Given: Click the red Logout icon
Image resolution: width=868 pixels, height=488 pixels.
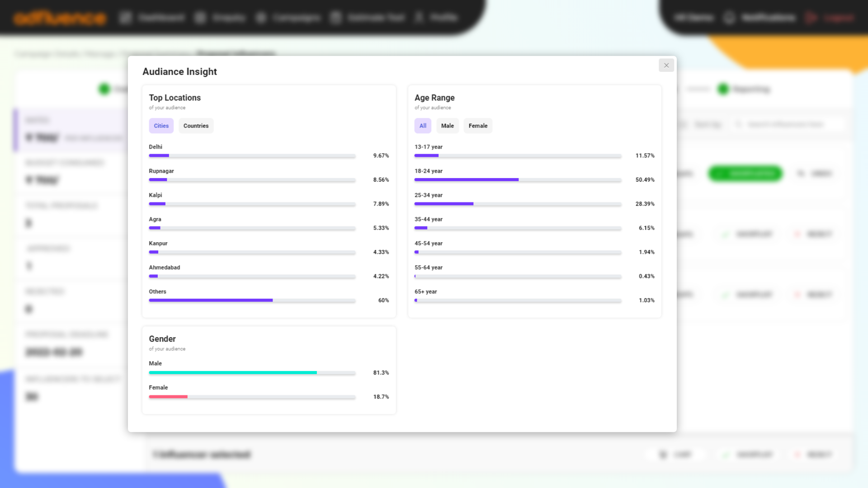Looking at the screenshot, I should (811, 18).
